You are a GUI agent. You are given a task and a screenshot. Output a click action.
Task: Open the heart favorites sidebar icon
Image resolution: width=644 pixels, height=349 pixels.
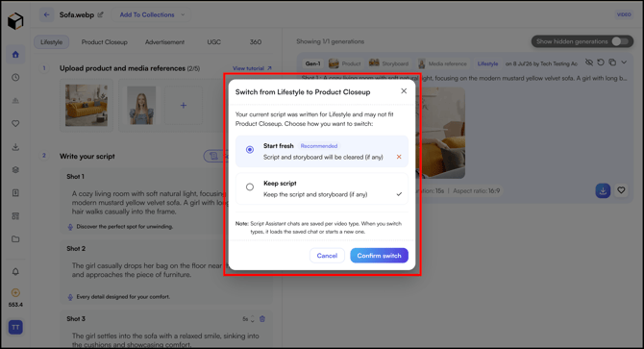click(x=15, y=124)
